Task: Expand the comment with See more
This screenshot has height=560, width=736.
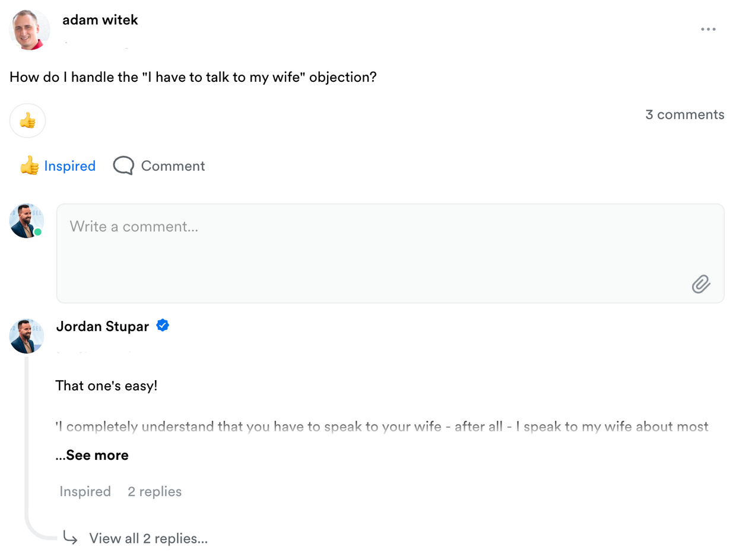Action: tap(92, 456)
